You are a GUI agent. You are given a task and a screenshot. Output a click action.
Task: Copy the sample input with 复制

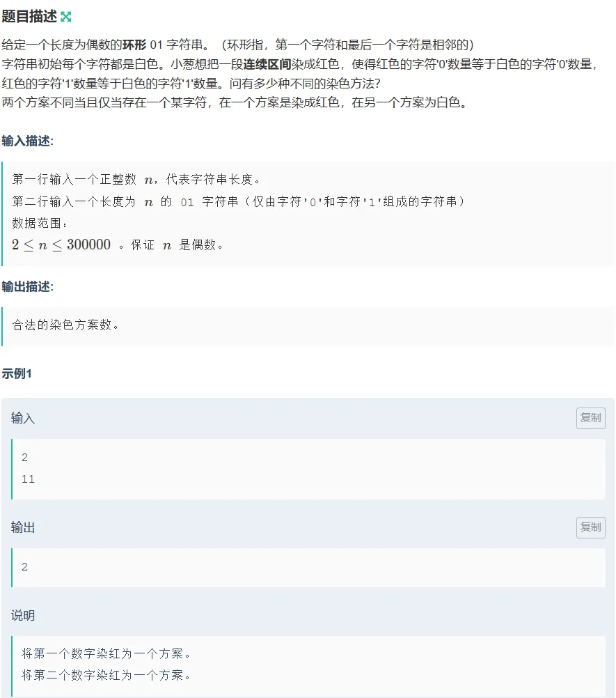[590, 418]
